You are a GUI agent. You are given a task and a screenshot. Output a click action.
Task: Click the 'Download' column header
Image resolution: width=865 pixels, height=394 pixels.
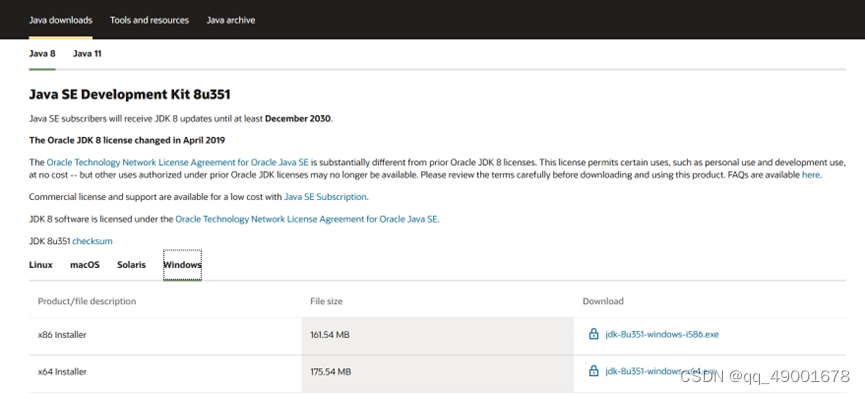coord(603,301)
